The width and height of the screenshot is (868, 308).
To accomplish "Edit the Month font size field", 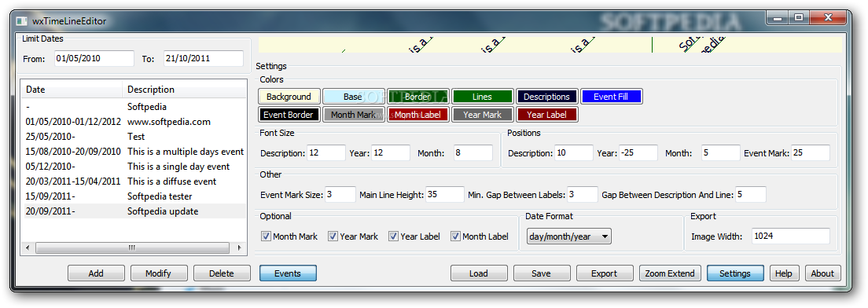I will click(x=473, y=153).
